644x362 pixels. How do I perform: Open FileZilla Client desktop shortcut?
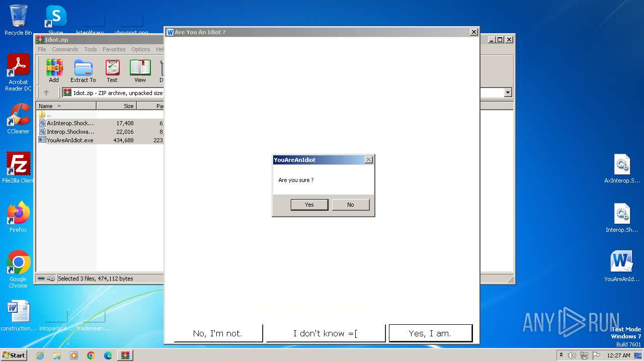18,168
